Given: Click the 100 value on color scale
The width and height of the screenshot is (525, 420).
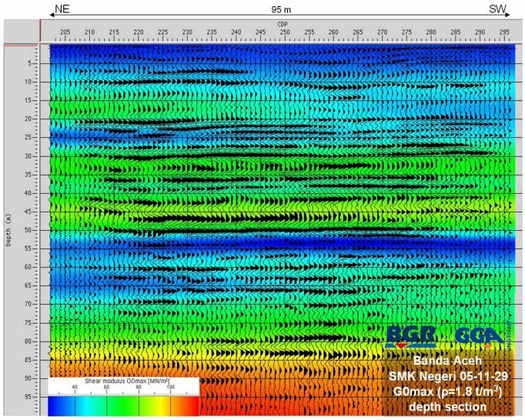Looking at the screenshot, I should [x=171, y=388].
